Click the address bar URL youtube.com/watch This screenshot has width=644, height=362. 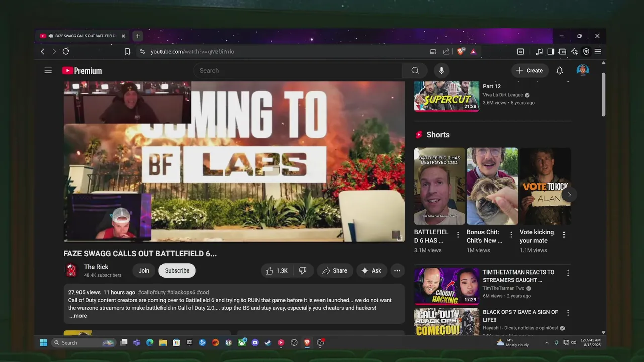[192, 51]
